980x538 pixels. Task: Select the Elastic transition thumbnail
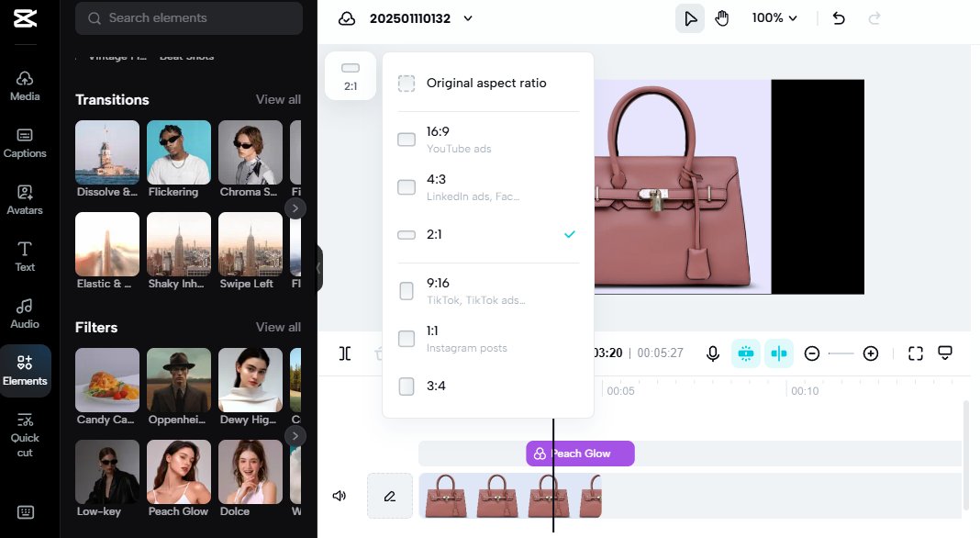(x=106, y=244)
